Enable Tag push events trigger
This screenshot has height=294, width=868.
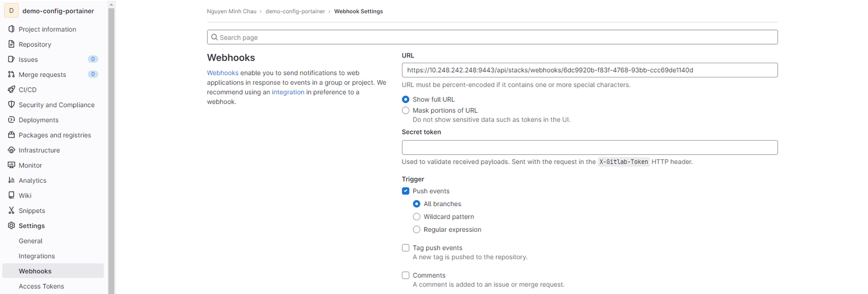[406, 248]
